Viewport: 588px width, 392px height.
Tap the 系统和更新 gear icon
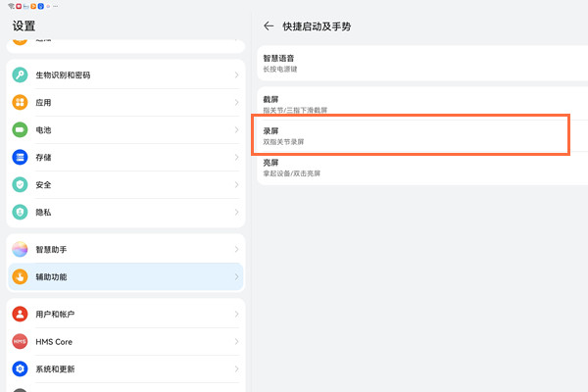pos(21,369)
